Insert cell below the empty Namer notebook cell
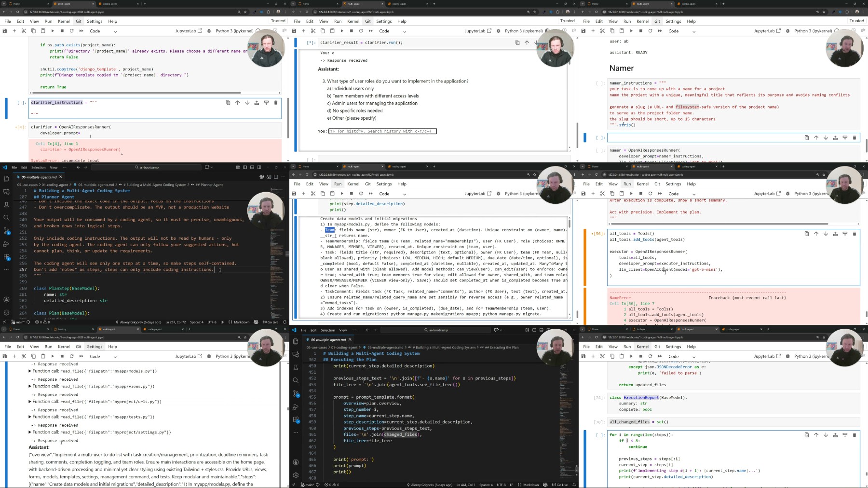This screenshot has height=488, width=868. point(845,138)
